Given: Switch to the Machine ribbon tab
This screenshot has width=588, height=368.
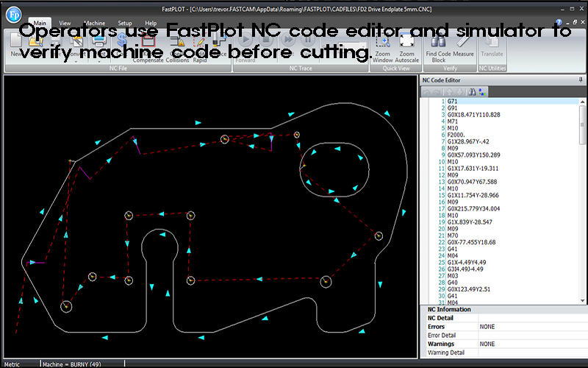Looking at the screenshot, I should tap(94, 23).
